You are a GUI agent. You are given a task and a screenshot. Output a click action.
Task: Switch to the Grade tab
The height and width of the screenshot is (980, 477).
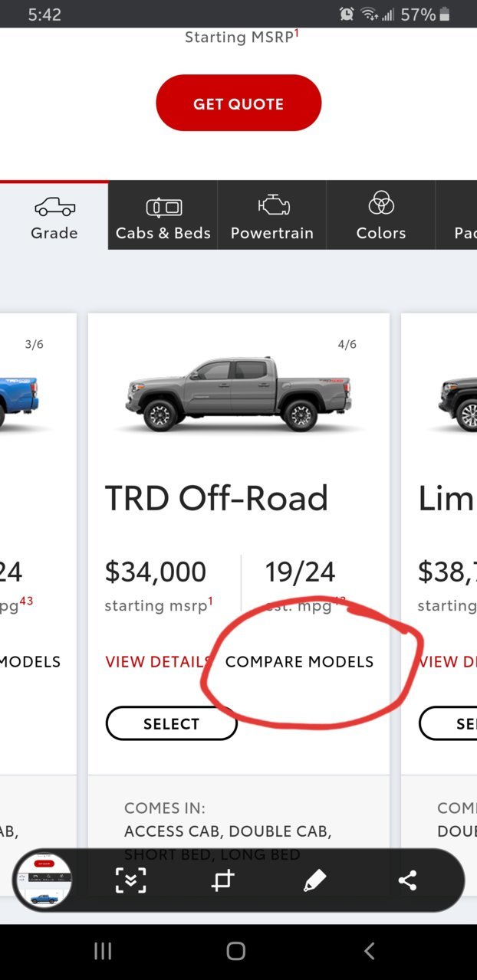tap(54, 216)
